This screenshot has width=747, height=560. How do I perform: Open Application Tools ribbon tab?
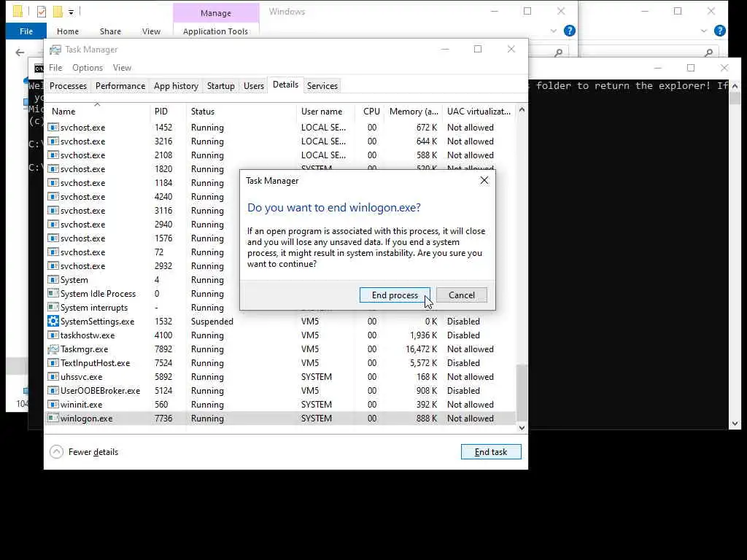[x=215, y=31]
